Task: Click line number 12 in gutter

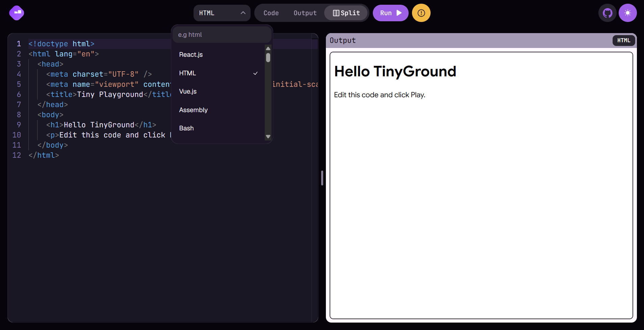Action: (x=17, y=155)
